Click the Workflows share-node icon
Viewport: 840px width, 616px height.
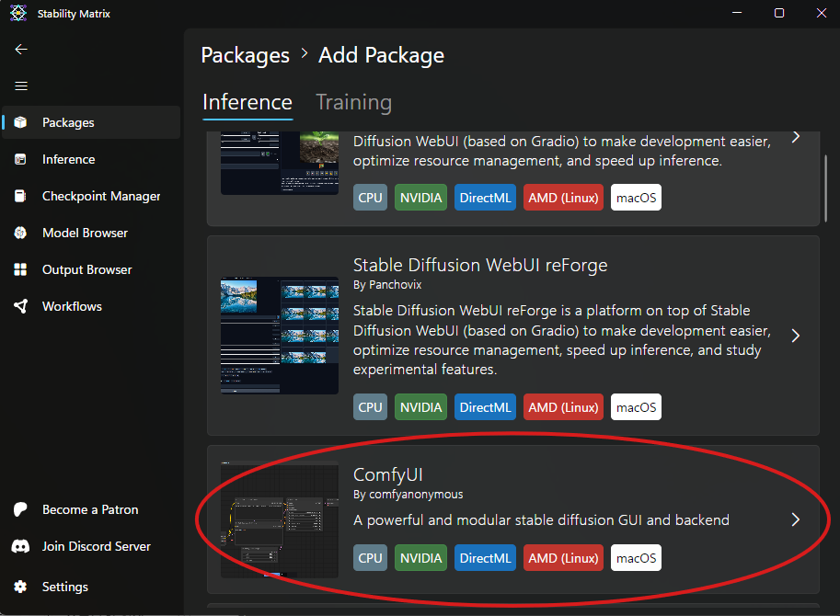tap(20, 306)
